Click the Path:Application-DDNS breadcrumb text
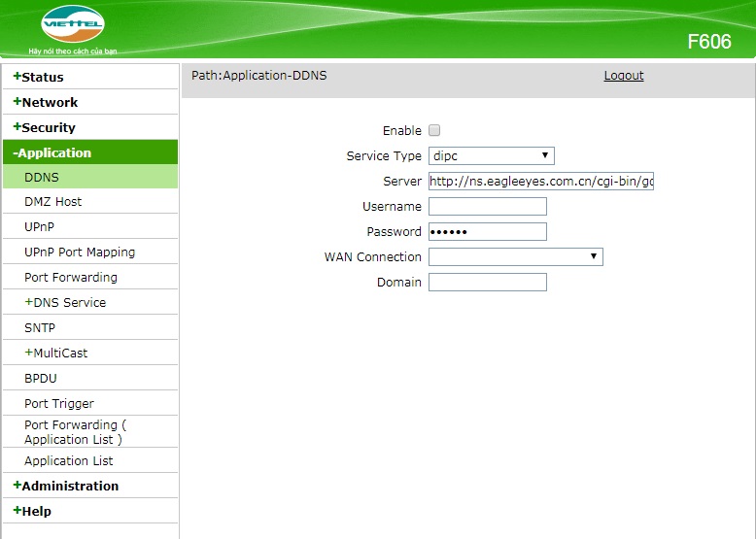Image resolution: width=756 pixels, height=539 pixels. (x=258, y=76)
